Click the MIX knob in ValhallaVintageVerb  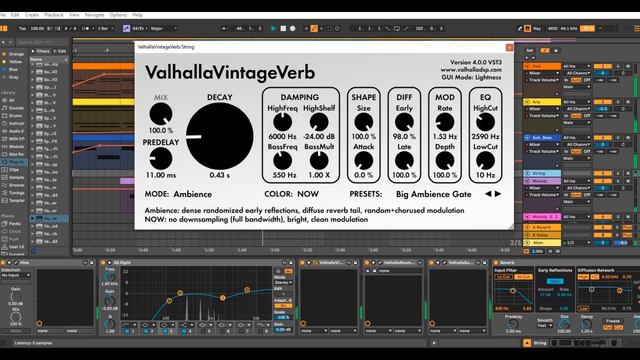coord(161,114)
